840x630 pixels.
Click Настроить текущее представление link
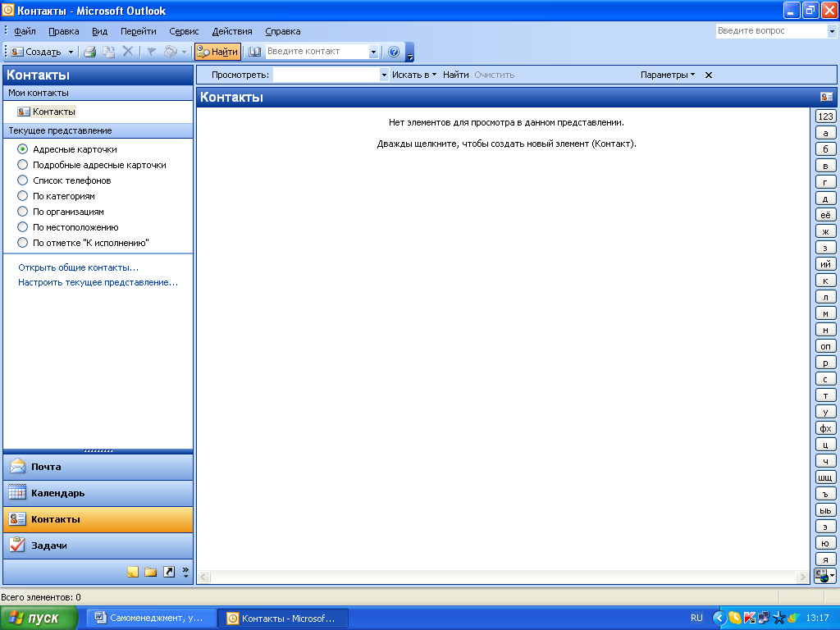tap(98, 282)
